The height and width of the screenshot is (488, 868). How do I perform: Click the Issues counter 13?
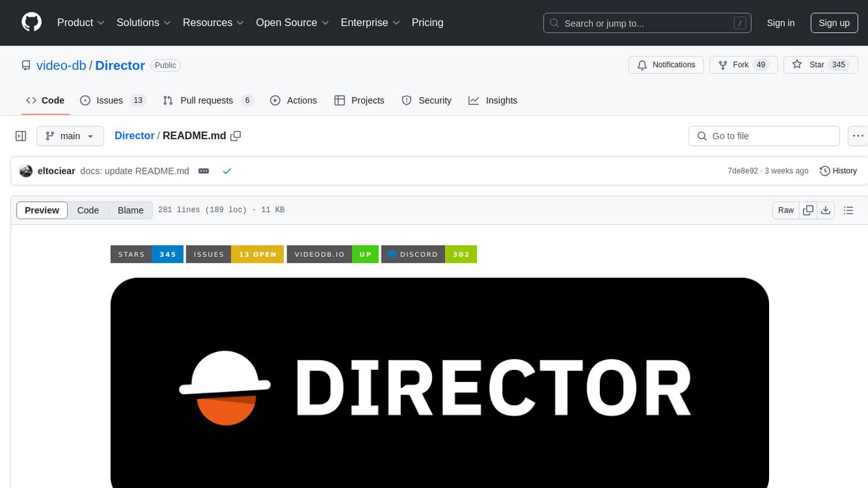point(138,100)
